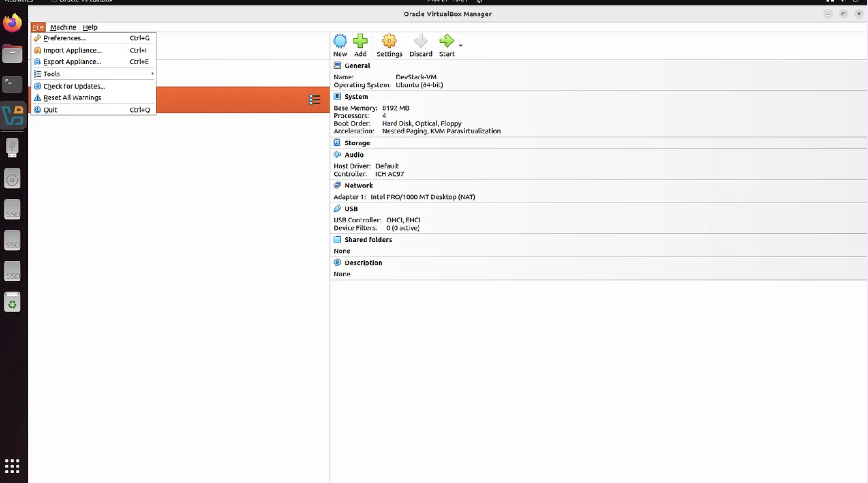Click the 8192 MB base memory value
This screenshot has height=483, width=868.
(395, 108)
